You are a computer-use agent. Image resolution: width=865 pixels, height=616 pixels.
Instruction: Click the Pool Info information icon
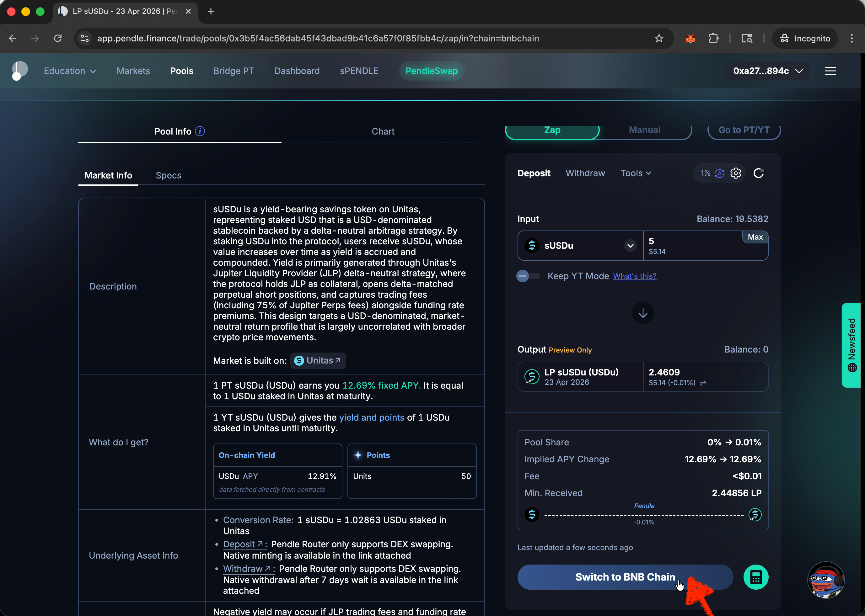[200, 131]
